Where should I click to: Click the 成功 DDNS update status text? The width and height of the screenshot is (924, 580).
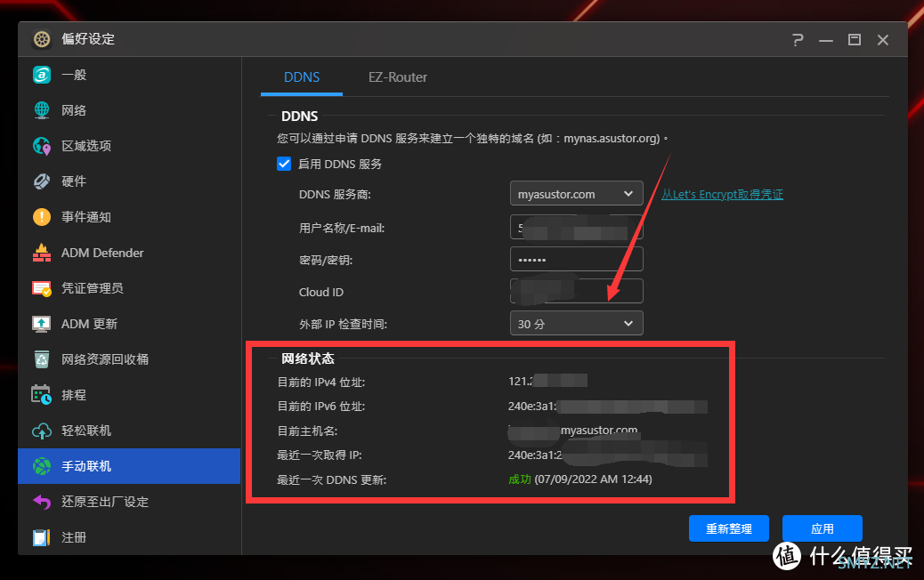click(x=520, y=479)
